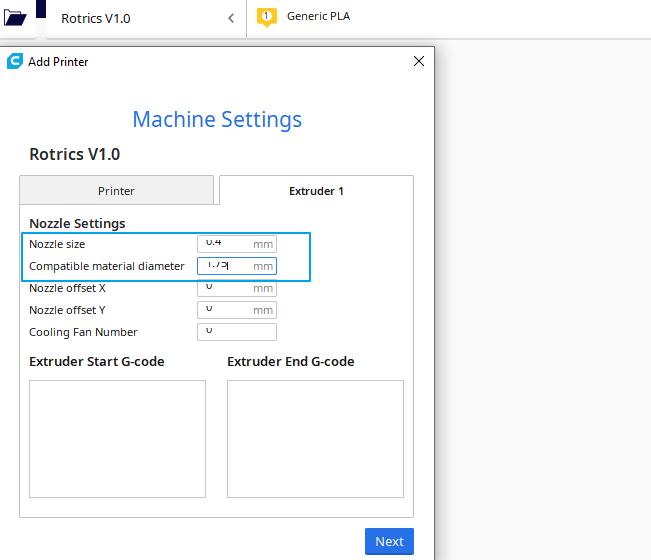Edit the Cooling Fan Number field
This screenshot has width=651, height=560.
coord(237,332)
